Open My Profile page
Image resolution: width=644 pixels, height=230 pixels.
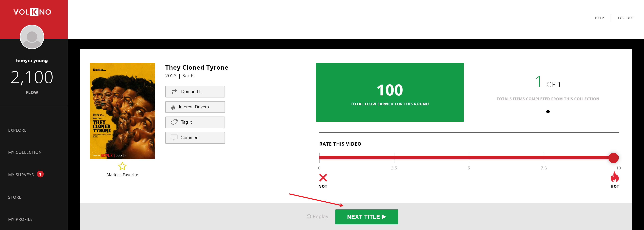click(x=20, y=219)
